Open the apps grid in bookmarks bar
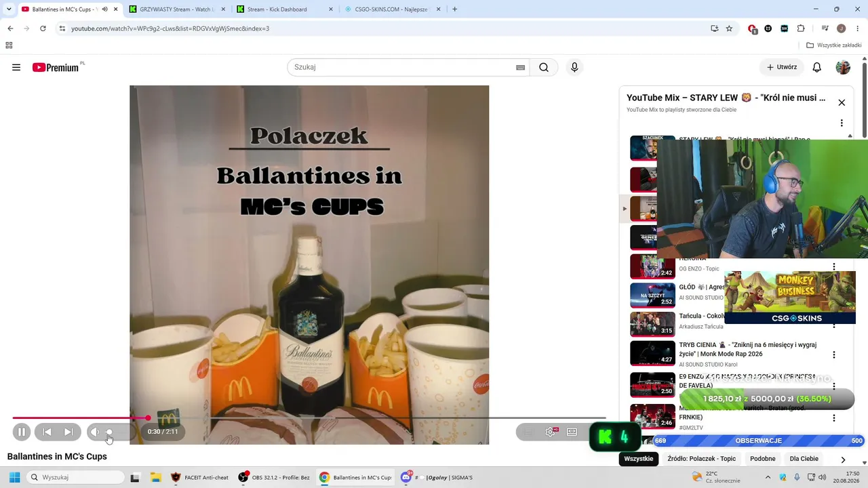 9,45
